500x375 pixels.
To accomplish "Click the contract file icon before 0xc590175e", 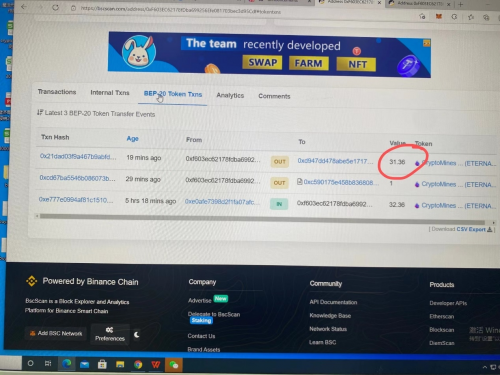I will (x=299, y=182).
